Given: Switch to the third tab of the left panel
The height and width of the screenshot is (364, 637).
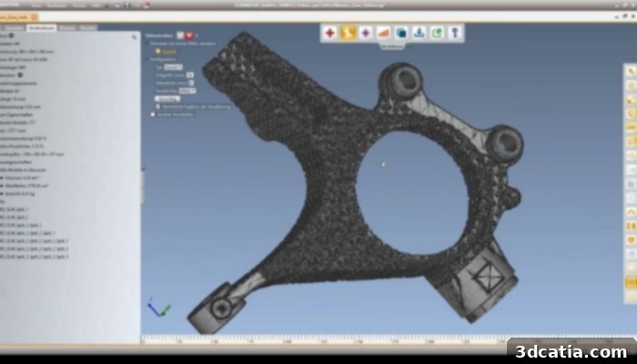Looking at the screenshot, I should 67,28.
